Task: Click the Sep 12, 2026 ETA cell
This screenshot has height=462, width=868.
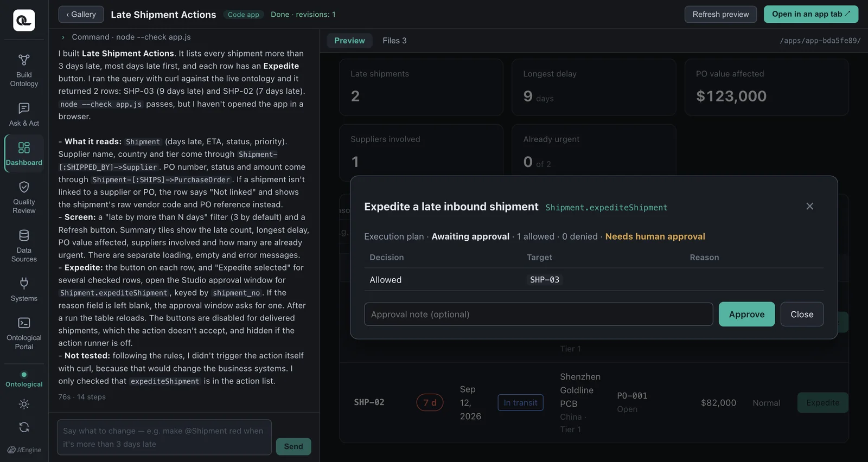Action: [470, 402]
